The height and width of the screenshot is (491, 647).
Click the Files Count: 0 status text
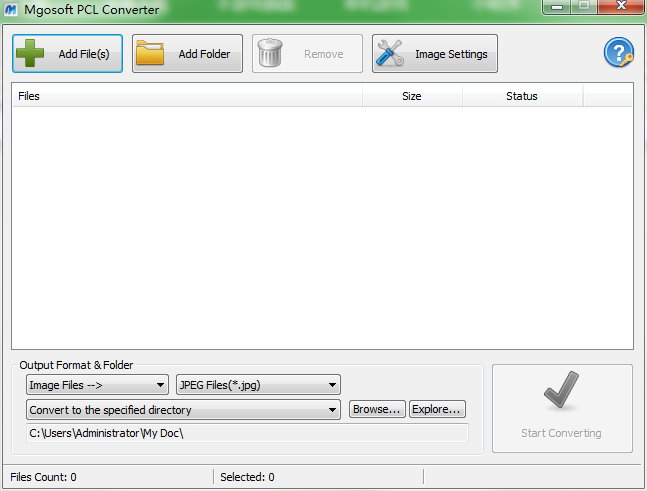point(43,477)
